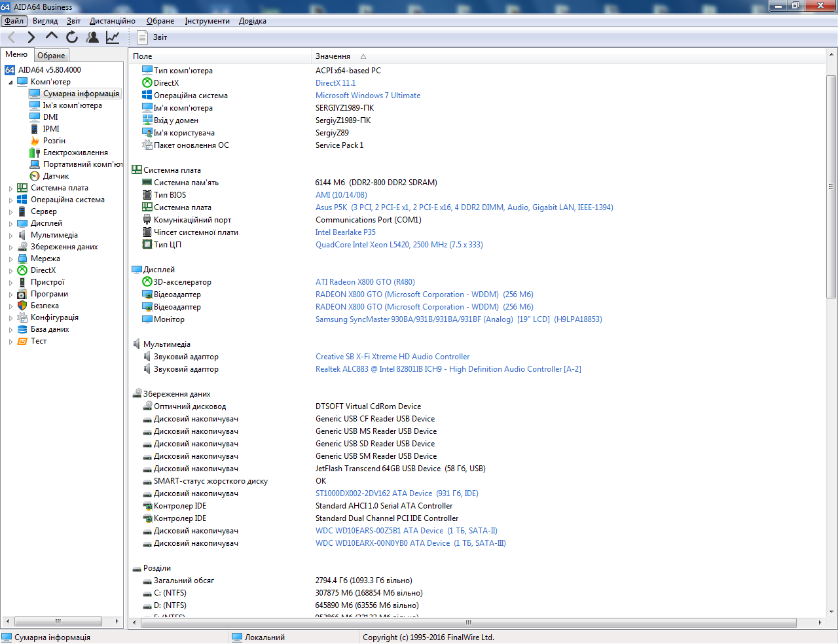Click the SMART-статус жорсткого диску row
838x644 pixels.
(x=477, y=481)
